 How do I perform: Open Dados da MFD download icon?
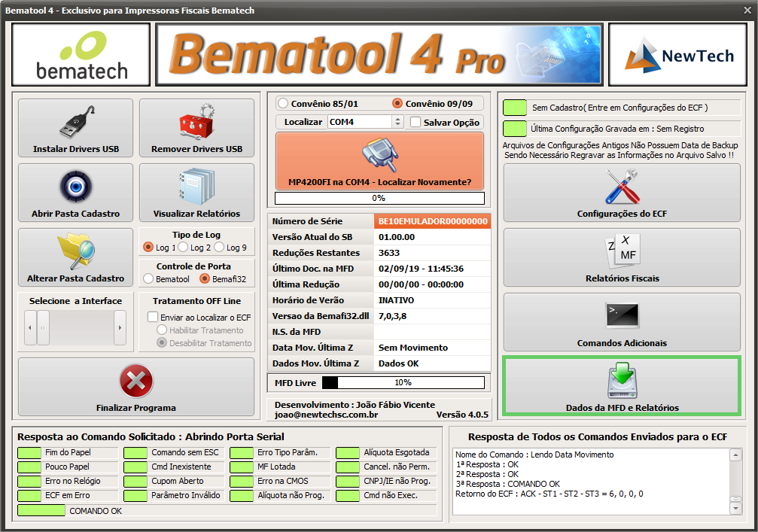623,381
